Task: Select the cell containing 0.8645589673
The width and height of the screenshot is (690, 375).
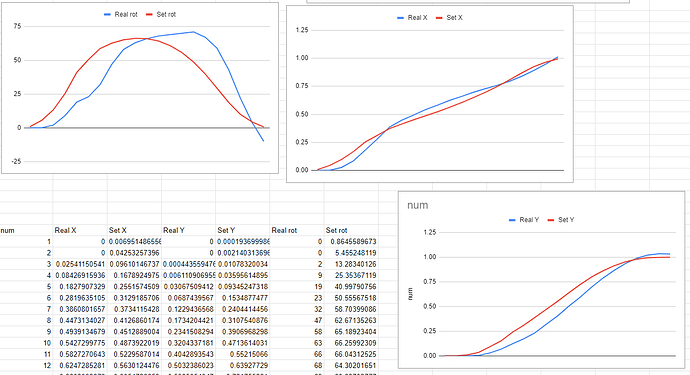Action: (x=351, y=242)
